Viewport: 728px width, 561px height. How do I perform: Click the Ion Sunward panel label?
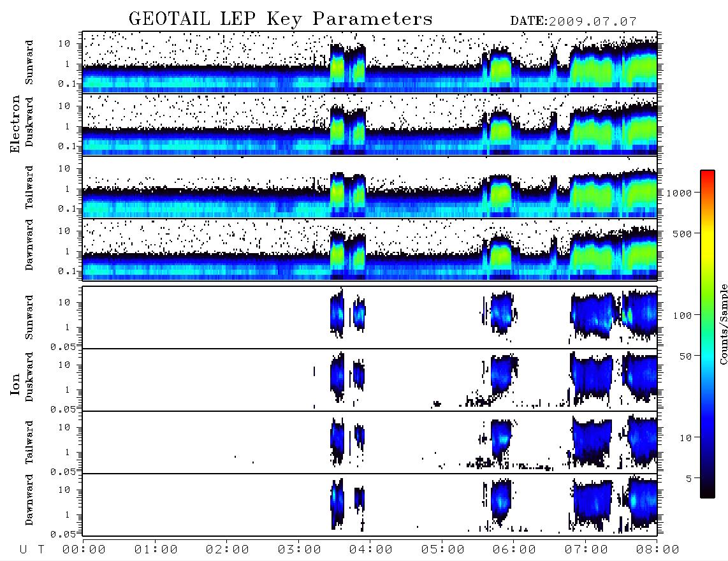pyautogui.click(x=29, y=317)
